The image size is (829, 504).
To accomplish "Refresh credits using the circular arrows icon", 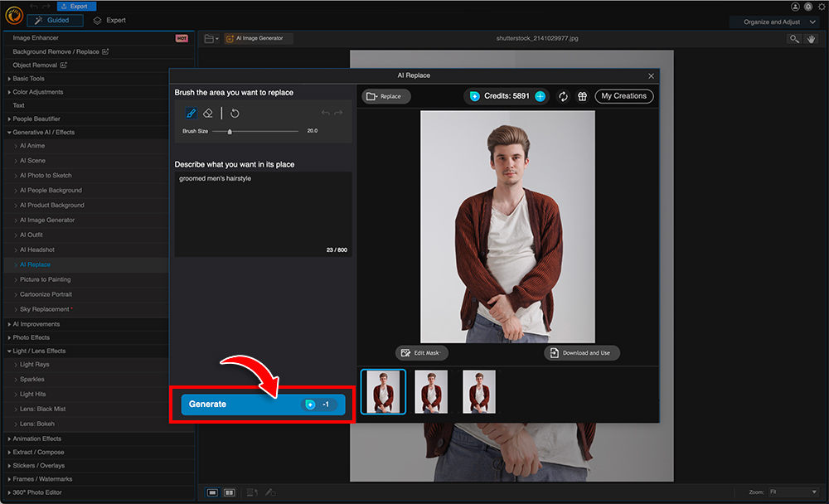I will click(x=563, y=96).
